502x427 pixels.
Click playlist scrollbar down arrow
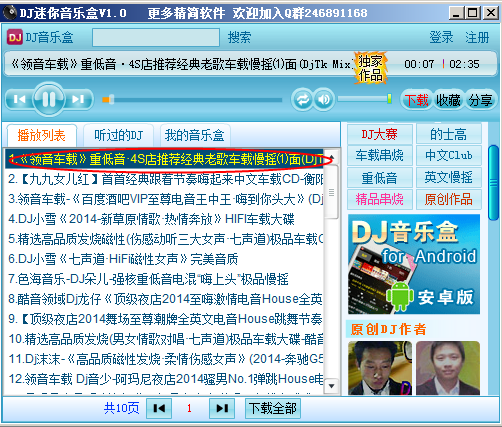332,386
